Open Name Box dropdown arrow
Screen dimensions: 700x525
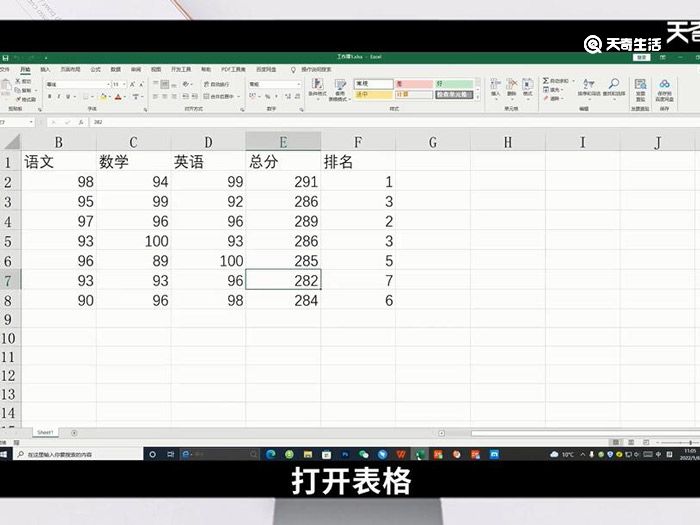point(31,122)
